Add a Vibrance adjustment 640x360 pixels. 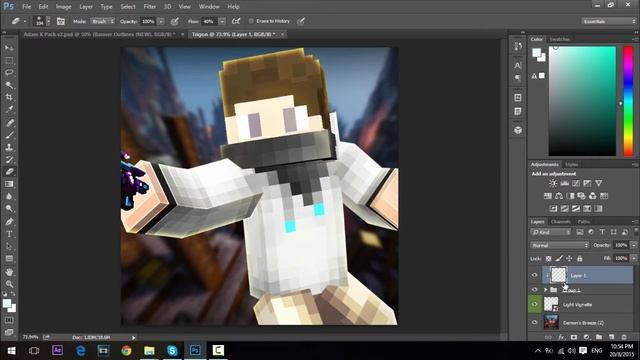tap(598, 183)
